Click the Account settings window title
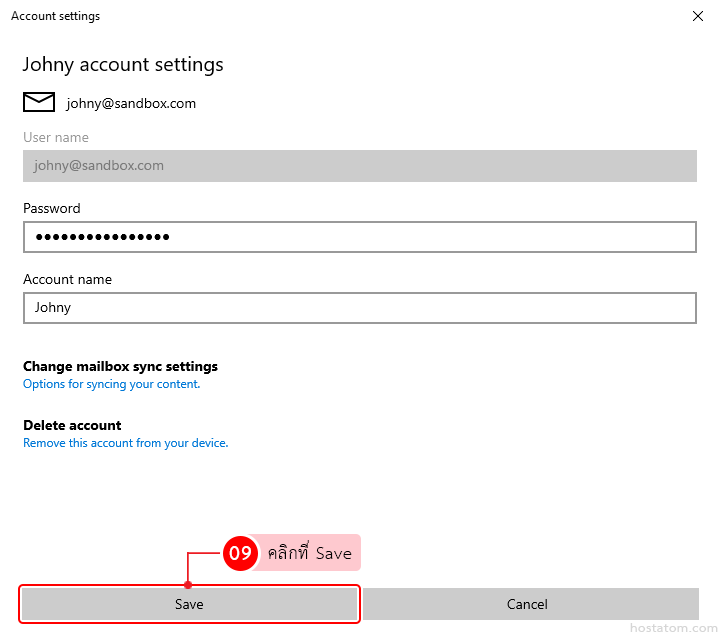 pos(55,16)
